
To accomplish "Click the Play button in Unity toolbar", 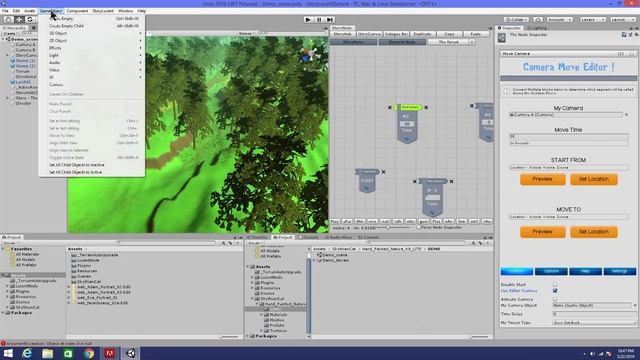I will (x=308, y=20).
